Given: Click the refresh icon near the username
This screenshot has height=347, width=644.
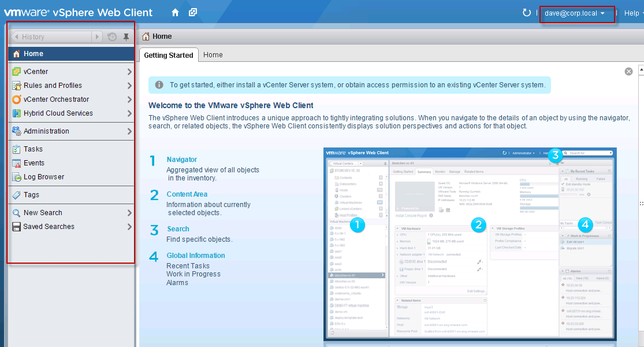Looking at the screenshot, I should click(526, 13).
